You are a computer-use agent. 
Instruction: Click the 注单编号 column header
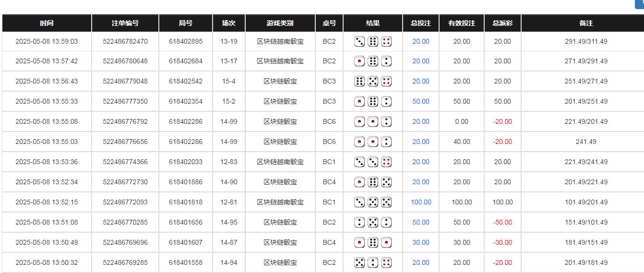(x=125, y=23)
